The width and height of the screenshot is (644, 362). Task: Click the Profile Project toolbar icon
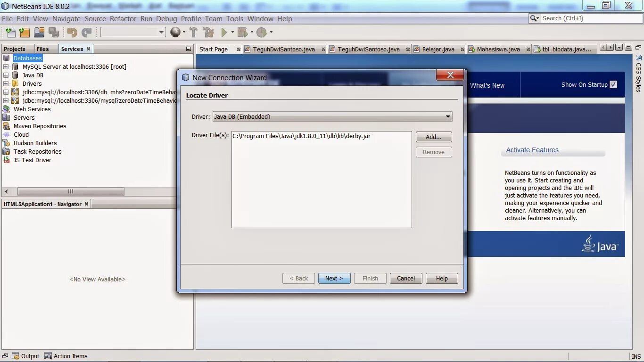[262, 32]
